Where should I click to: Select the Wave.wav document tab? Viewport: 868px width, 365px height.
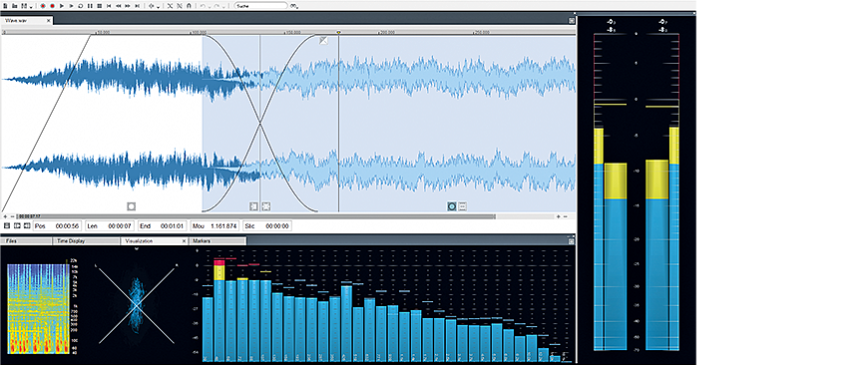[x=27, y=21]
